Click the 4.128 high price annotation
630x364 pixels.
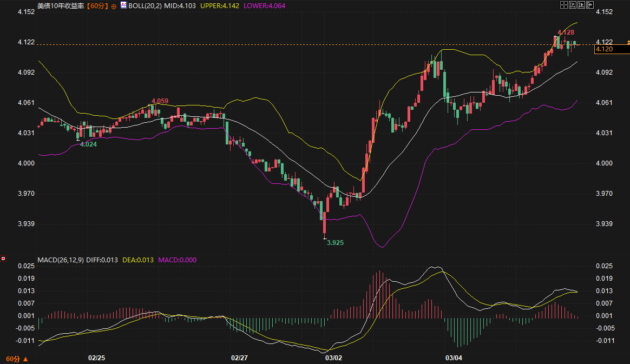tap(566, 33)
